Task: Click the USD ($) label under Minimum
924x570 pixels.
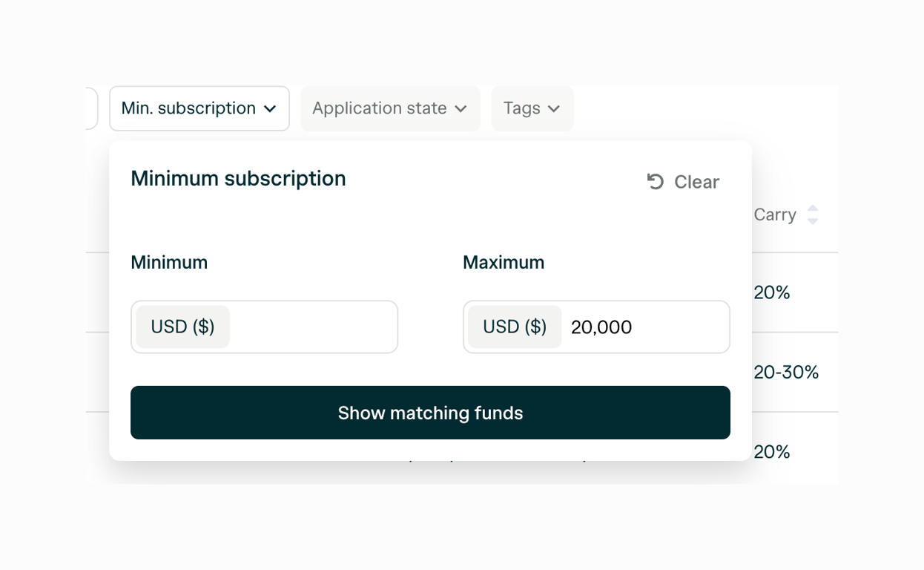Action: pyautogui.click(x=182, y=327)
